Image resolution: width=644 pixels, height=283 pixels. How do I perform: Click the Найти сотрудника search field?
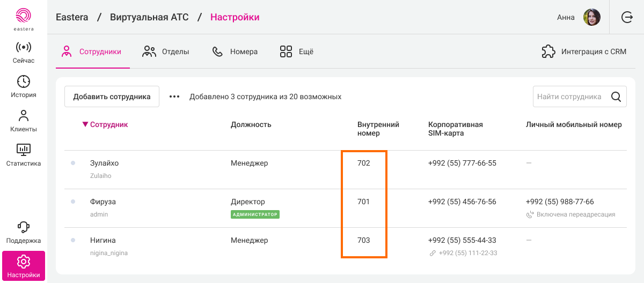tap(569, 97)
